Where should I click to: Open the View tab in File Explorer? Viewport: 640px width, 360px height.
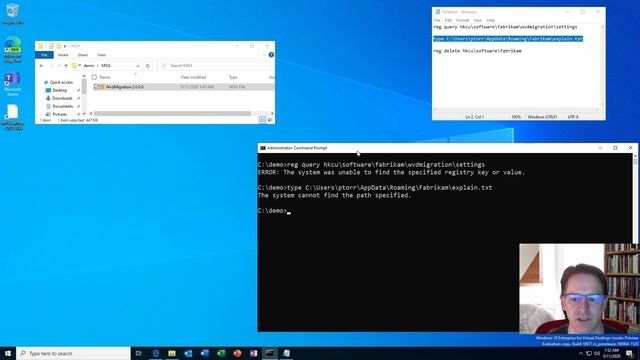(101, 55)
